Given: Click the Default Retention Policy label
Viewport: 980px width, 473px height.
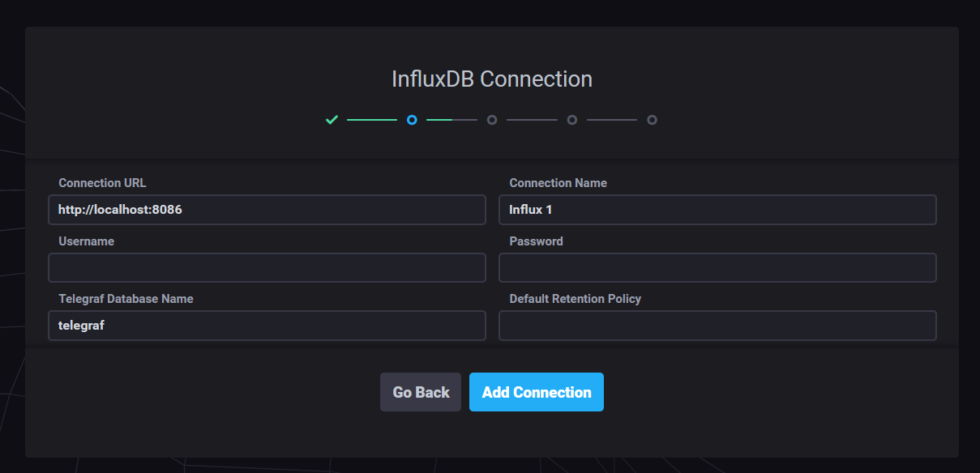Looking at the screenshot, I should 575,299.
